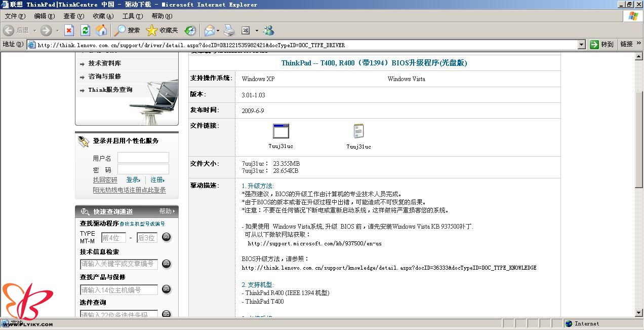The image size is (644, 330).
Task: Open the 咨询与报修 sidebar link
Action: (105, 77)
